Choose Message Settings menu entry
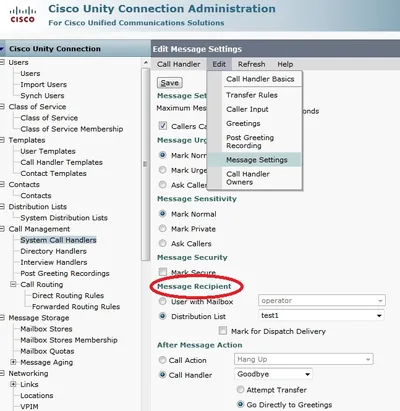The image size is (400, 411). 256,160
